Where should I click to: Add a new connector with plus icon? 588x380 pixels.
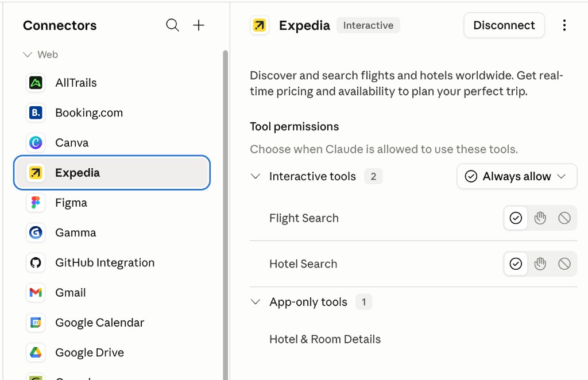198,25
